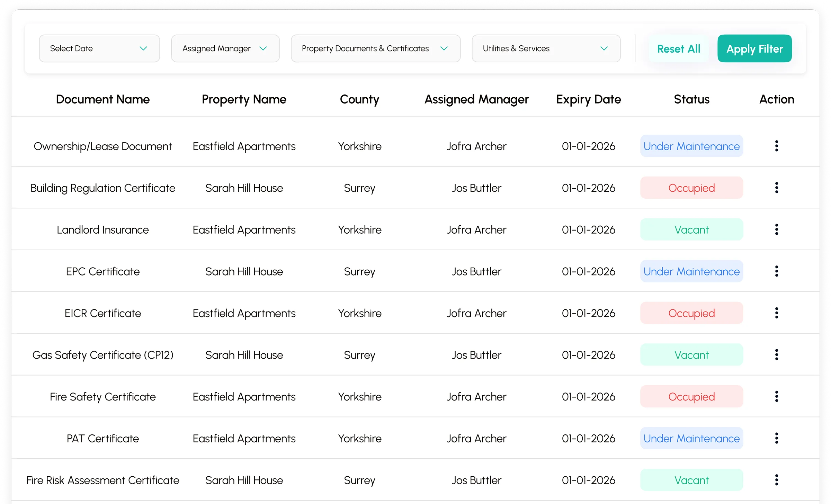Click three-dot icon for EICR Certificate
This screenshot has height=504, width=831.
tap(776, 313)
